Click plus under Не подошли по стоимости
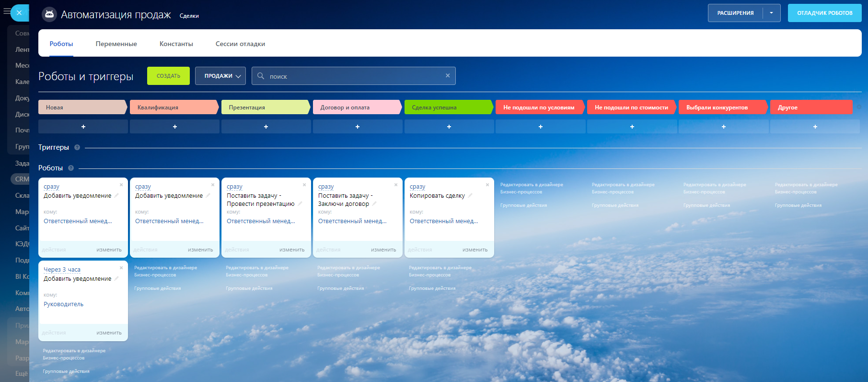 point(632,127)
